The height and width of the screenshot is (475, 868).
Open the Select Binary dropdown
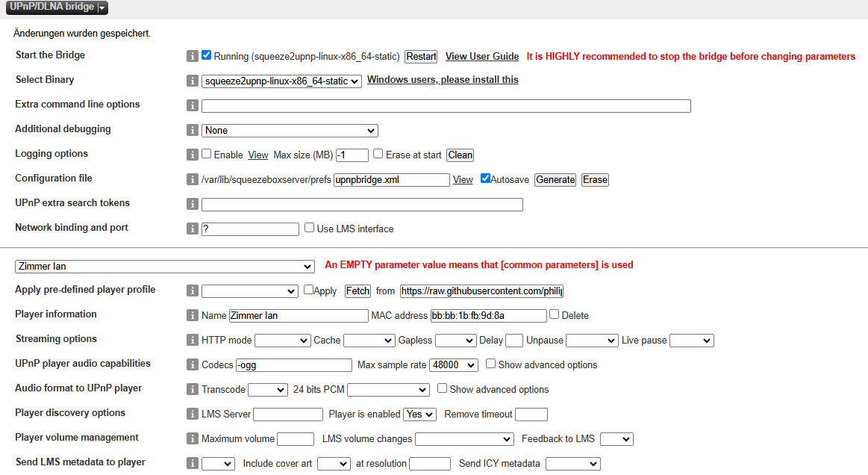pyautogui.click(x=281, y=81)
